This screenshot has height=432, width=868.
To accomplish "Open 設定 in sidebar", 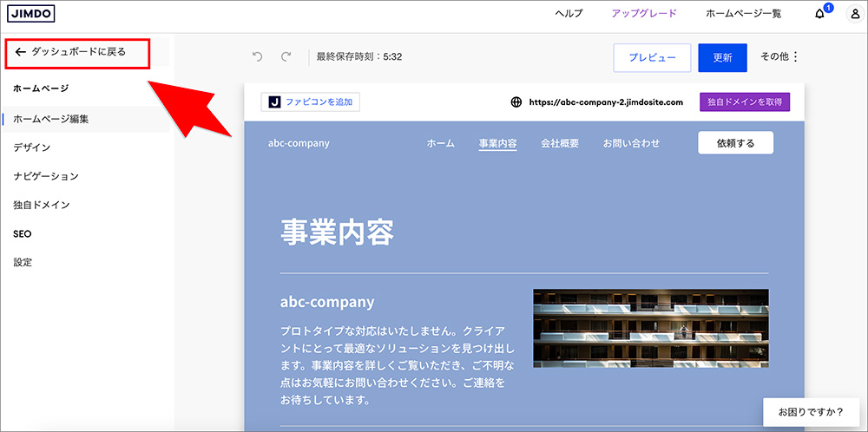I will [23, 263].
